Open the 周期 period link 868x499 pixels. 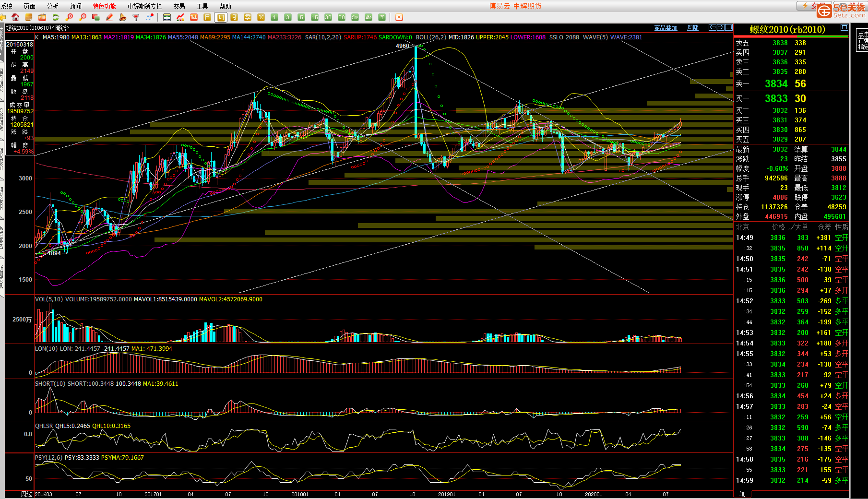pyautogui.click(x=693, y=28)
